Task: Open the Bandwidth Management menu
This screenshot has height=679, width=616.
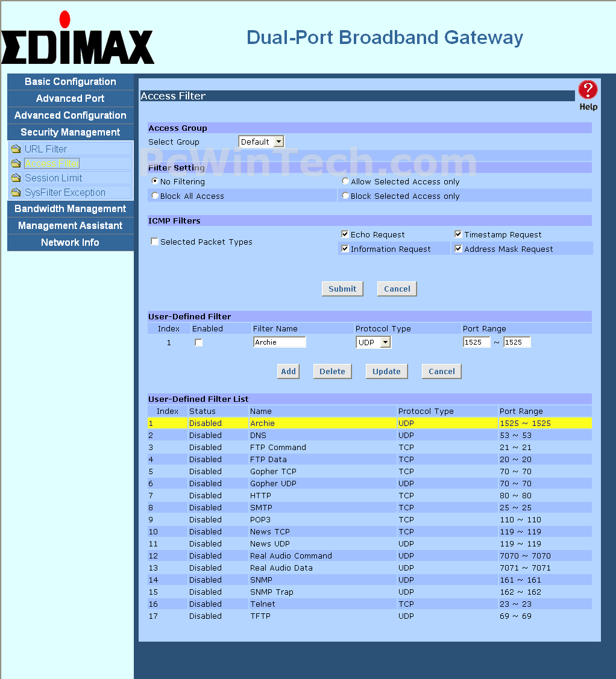Action: coord(70,208)
